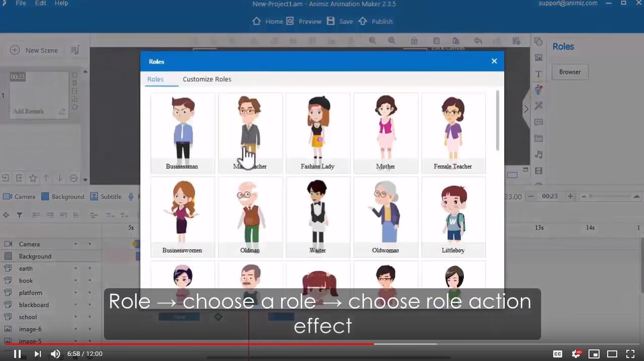
Task: Choose the Waiter role card
Action: 317,217
